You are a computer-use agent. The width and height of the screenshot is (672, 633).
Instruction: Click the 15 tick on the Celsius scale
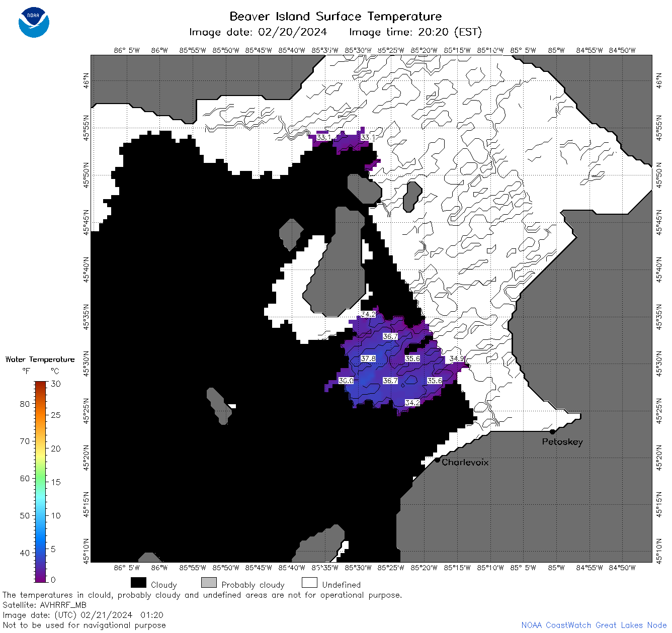pyautogui.click(x=56, y=482)
